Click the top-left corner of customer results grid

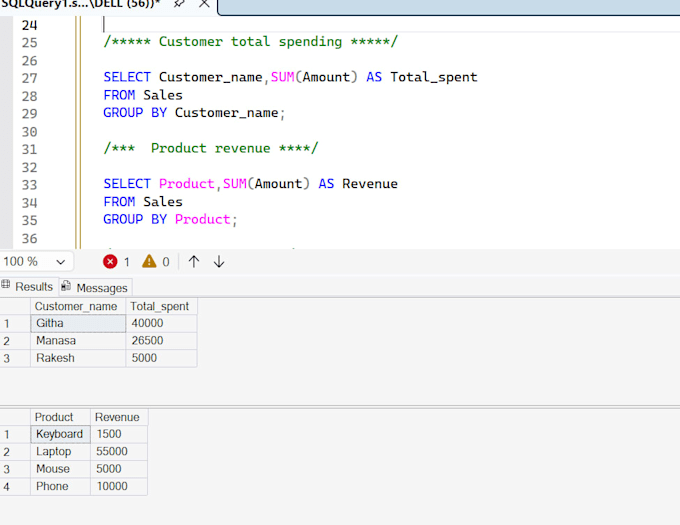[15, 306]
